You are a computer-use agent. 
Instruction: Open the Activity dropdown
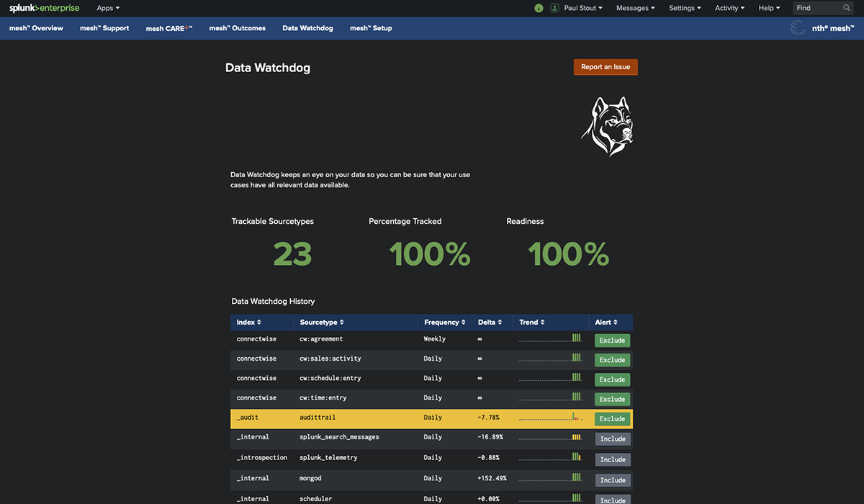click(730, 8)
